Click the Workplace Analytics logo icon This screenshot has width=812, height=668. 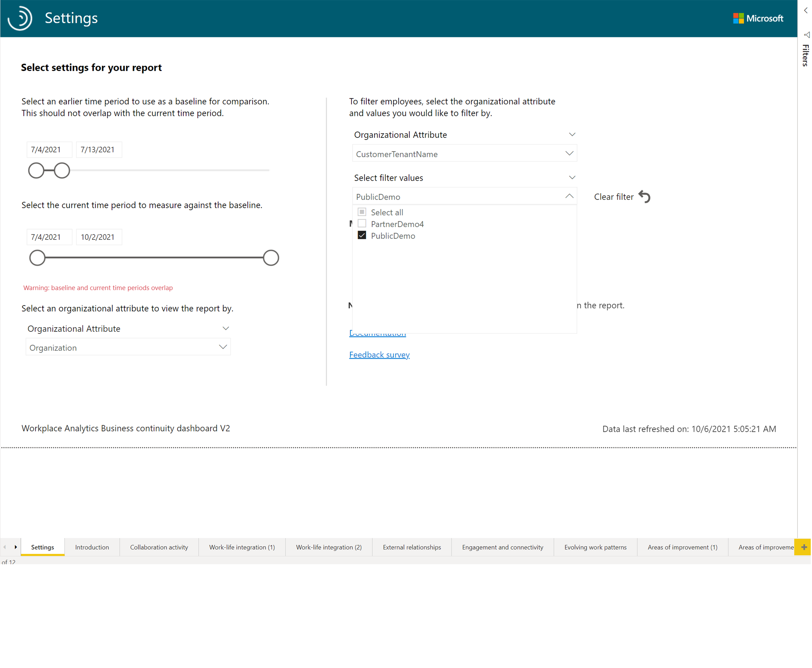coord(19,18)
